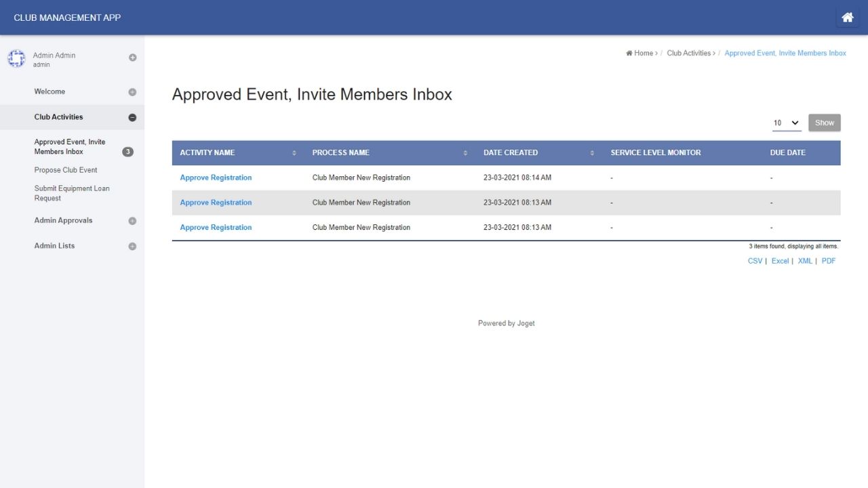Export the list as PDF
This screenshot has width=868, height=488.
tap(828, 261)
